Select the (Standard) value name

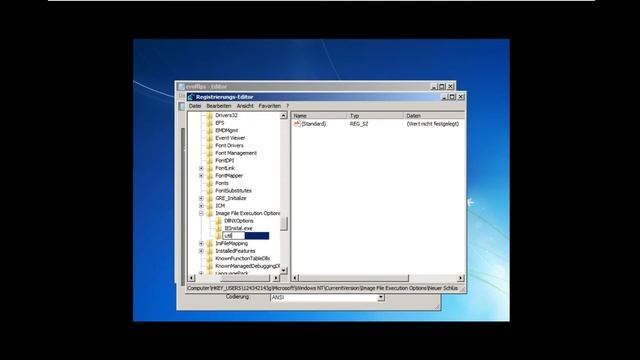click(313, 124)
